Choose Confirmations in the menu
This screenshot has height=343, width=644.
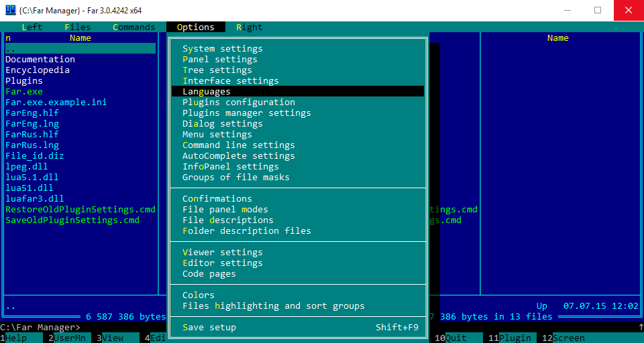click(x=217, y=198)
